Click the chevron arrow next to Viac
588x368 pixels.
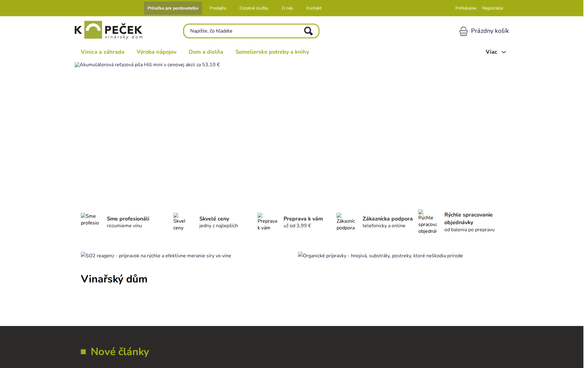(x=504, y=52)
